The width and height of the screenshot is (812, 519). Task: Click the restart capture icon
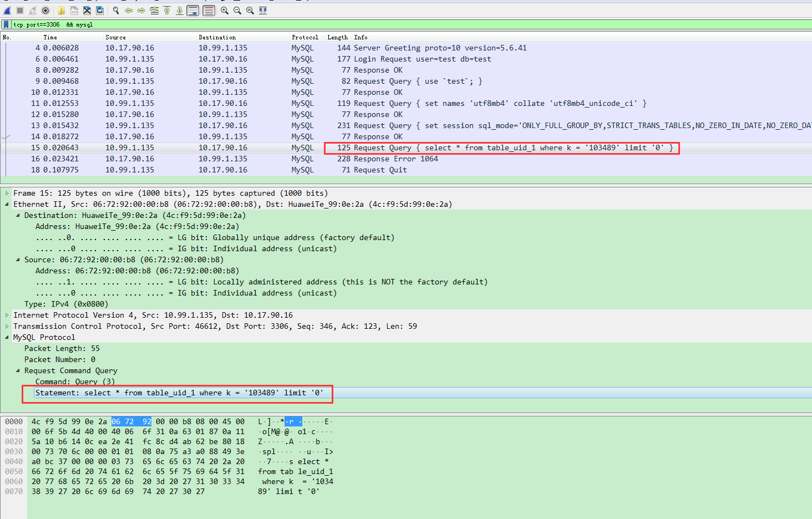[33, 11]
